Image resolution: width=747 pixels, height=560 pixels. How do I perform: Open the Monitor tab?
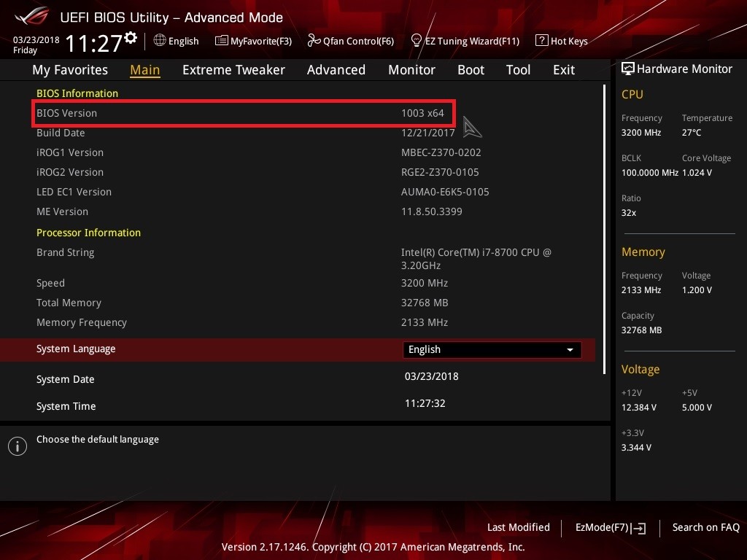(x=411, y=70)
